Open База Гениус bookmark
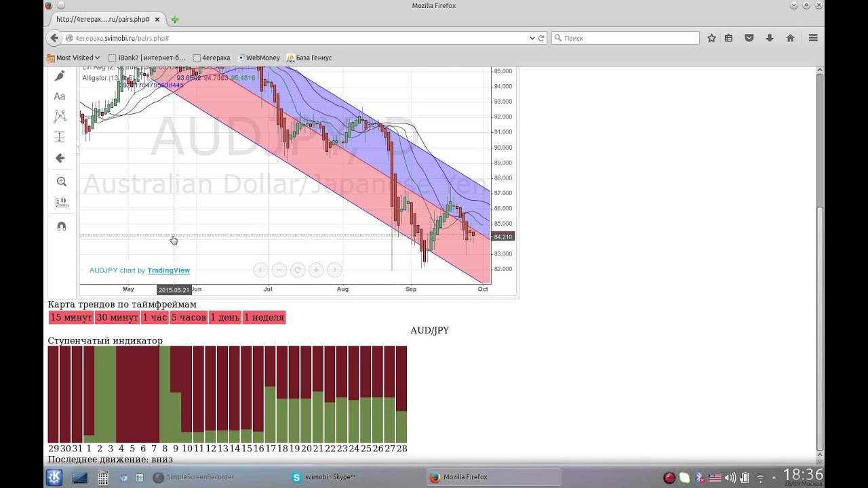This screenshot has height=488, width=868. pos(309,58)
